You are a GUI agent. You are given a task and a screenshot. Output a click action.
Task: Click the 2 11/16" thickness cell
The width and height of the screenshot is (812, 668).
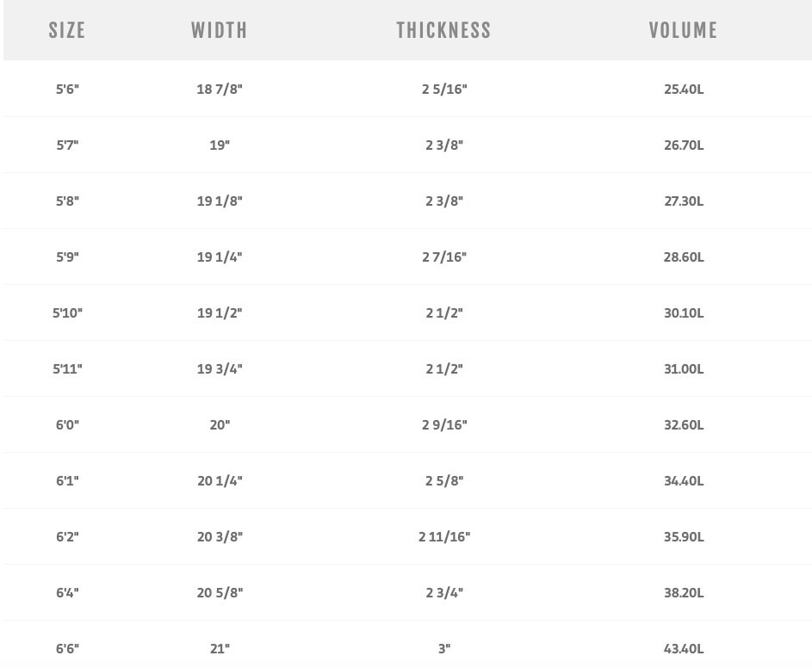coord(444,537)
